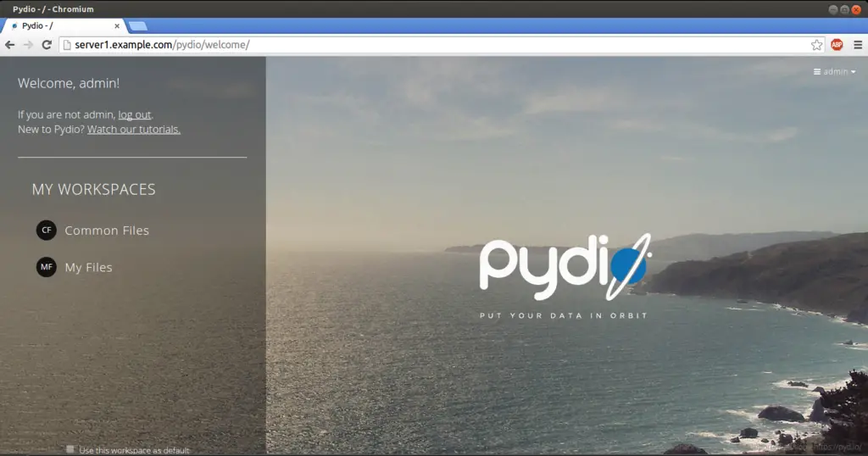Maximize the Chromium window
The width and height of the screenshot is (868, 456).
point(845,9)
